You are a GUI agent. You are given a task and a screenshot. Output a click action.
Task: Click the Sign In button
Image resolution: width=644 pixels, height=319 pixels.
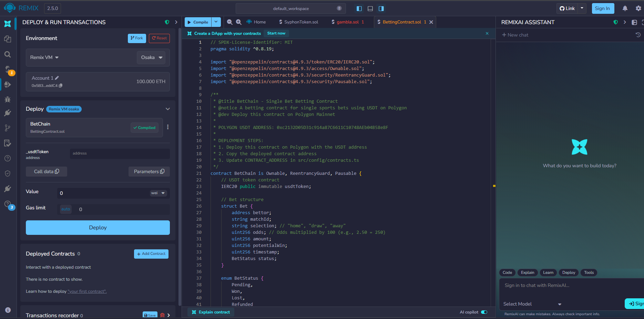(603, 9)
